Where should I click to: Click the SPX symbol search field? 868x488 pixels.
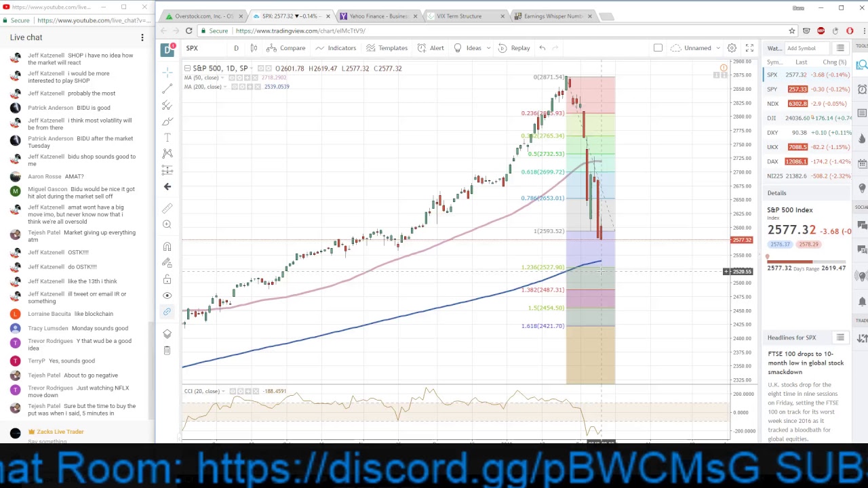tap(203, 48)
